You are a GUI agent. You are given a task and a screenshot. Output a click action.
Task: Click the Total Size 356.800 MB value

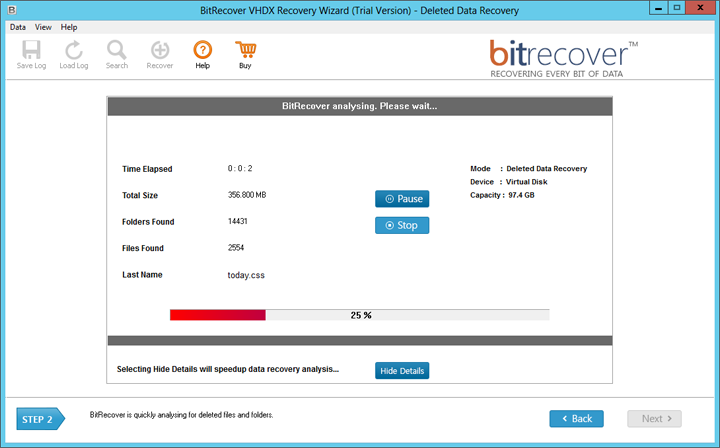tap(247, 195)
